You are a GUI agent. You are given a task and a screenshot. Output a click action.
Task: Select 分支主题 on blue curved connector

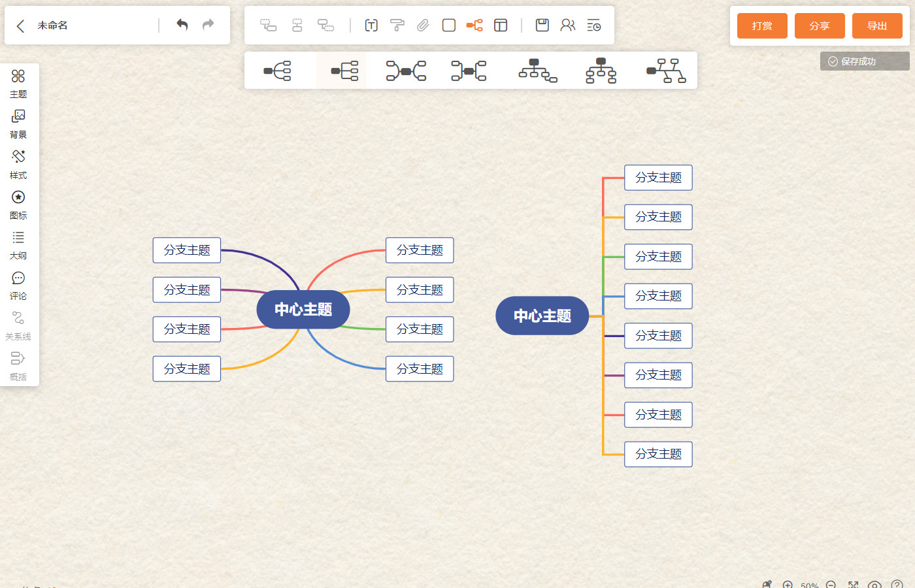coord(420,369)
